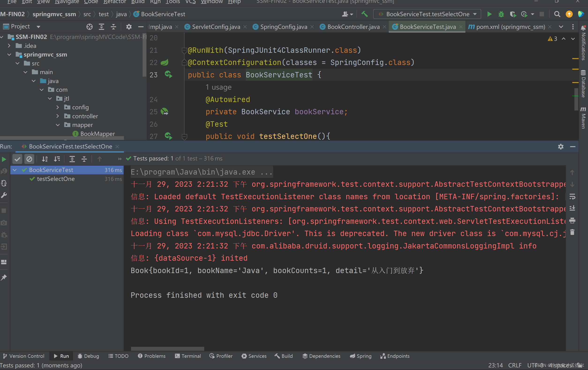The width and height of the screenshot is (588, 370).
Task: Click run gutter icon beside testSelectOne method
Action: pyautogui.click(x=168, y=136)
